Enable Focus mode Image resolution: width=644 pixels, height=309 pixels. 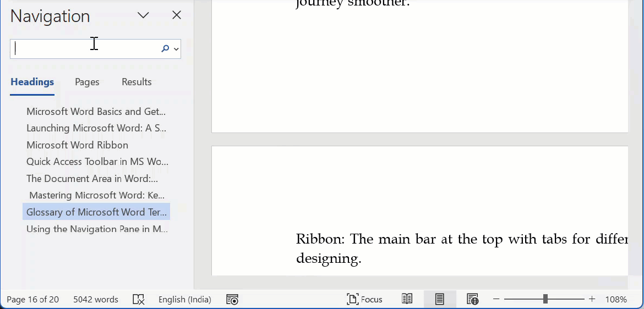[365, 300]
